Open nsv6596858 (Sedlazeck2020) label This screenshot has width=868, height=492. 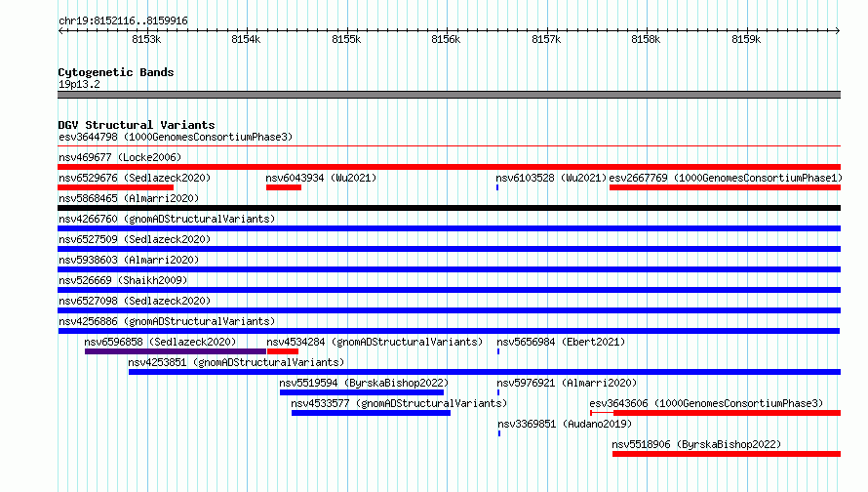160,342
